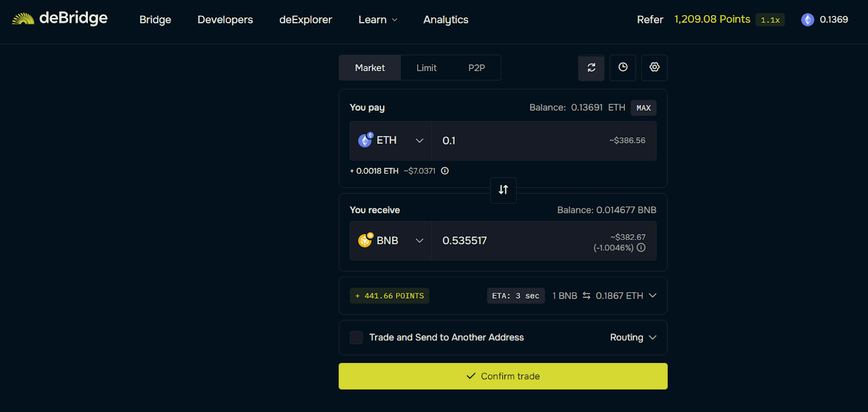The width and height of the screenshot is (868, 412).
Task: Open the Analytics nav item
Action: coord(446,20)
